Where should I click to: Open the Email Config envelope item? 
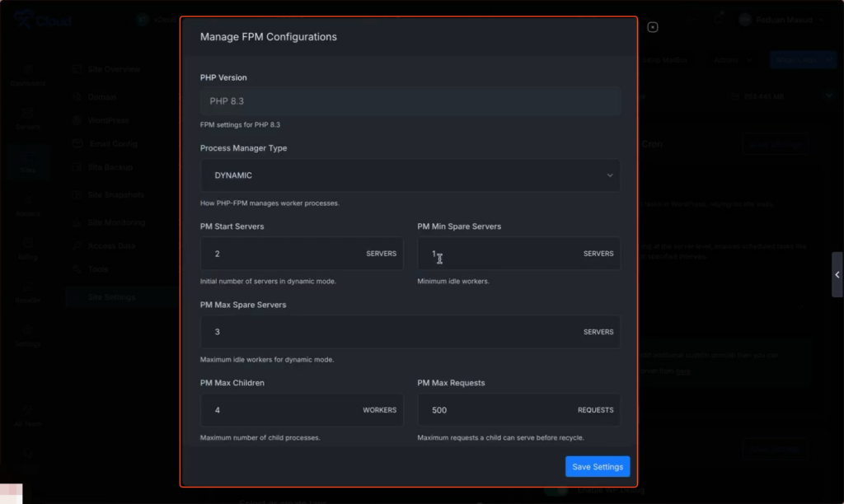pos(113,143)
